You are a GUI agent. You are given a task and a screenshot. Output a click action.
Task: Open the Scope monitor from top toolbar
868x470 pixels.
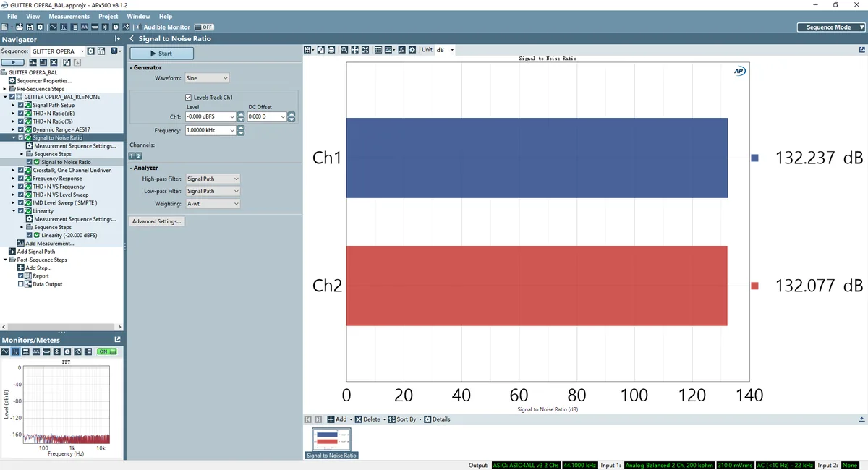pyautogui.click(x=54, y=27)
